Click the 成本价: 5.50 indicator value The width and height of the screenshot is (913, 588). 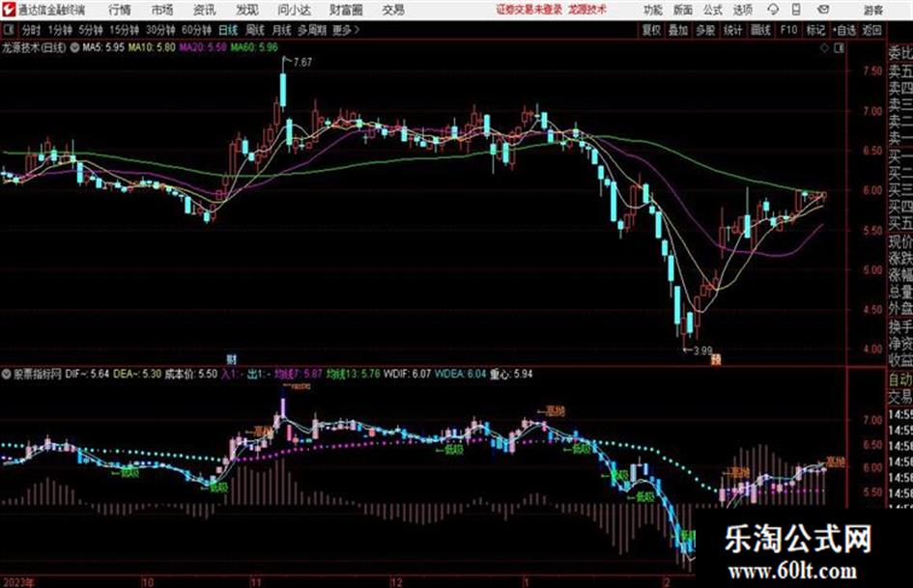pos(191,374)
